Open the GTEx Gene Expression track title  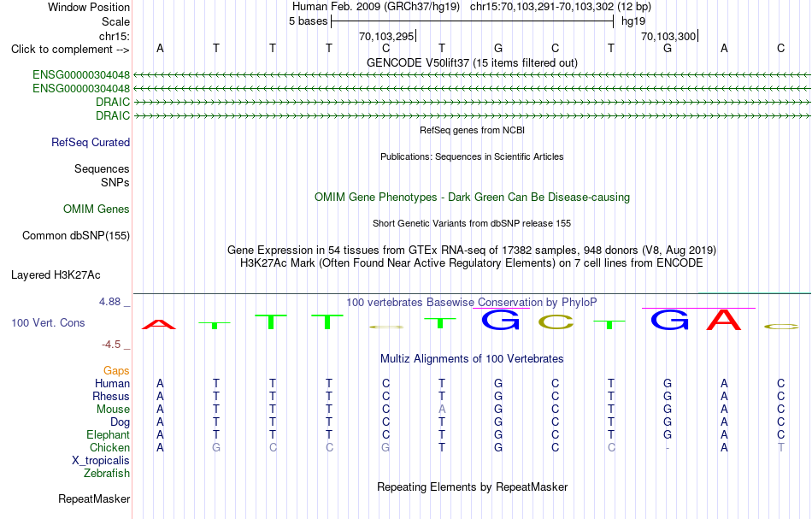(x=472, y=251)
